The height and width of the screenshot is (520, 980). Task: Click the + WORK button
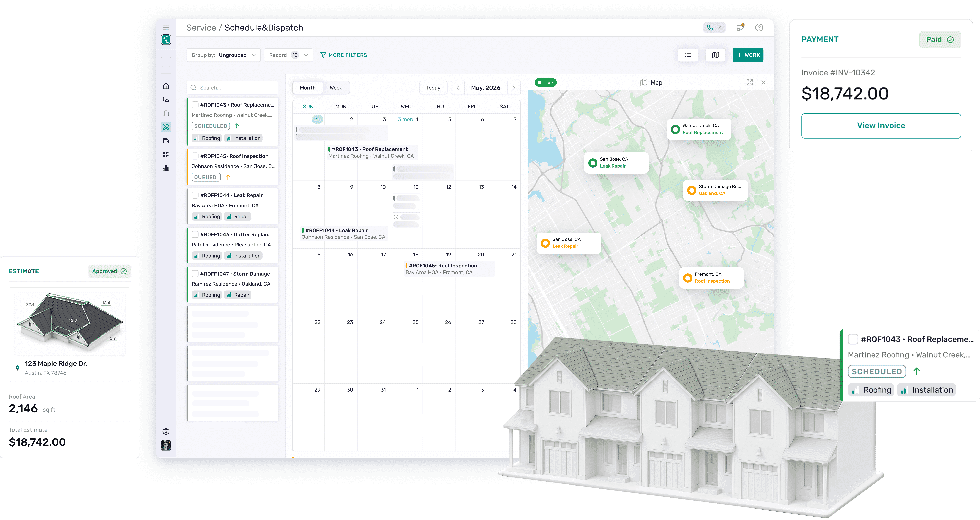click(x=748, y=55)
